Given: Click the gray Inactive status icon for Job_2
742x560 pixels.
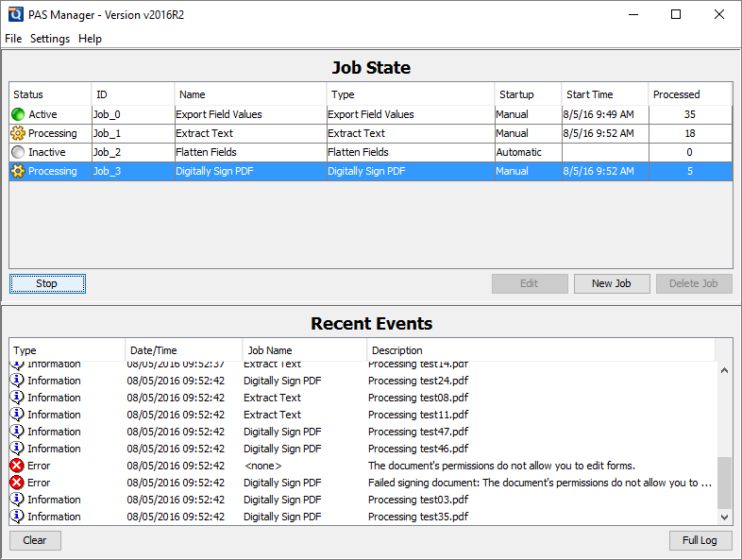Looking at the screenshot, I should point(18,152).
